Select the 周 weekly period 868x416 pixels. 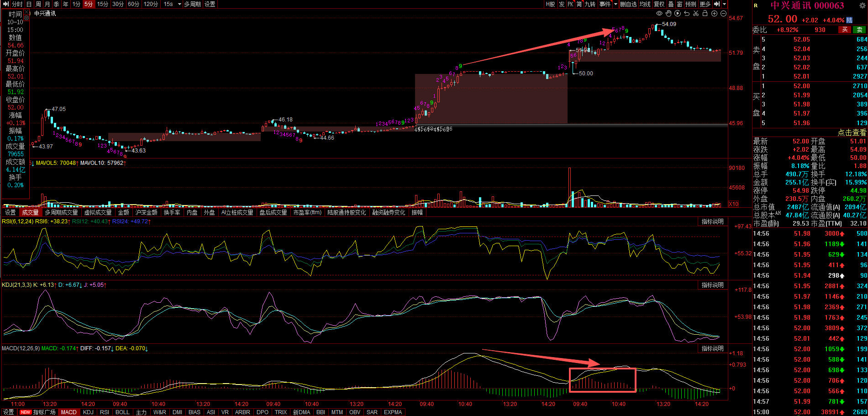point(38,4)
